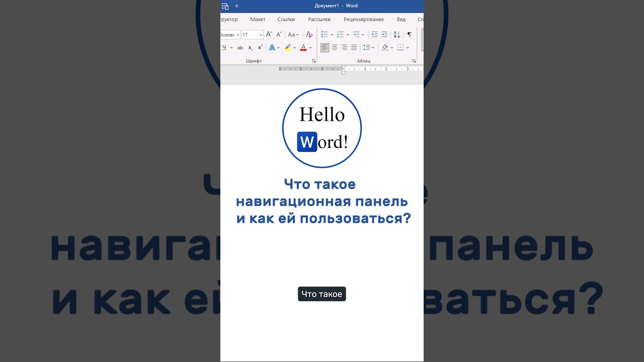Apply a numbered list
This screenshot has height=362, width=644.
click(x=341, y=35)
